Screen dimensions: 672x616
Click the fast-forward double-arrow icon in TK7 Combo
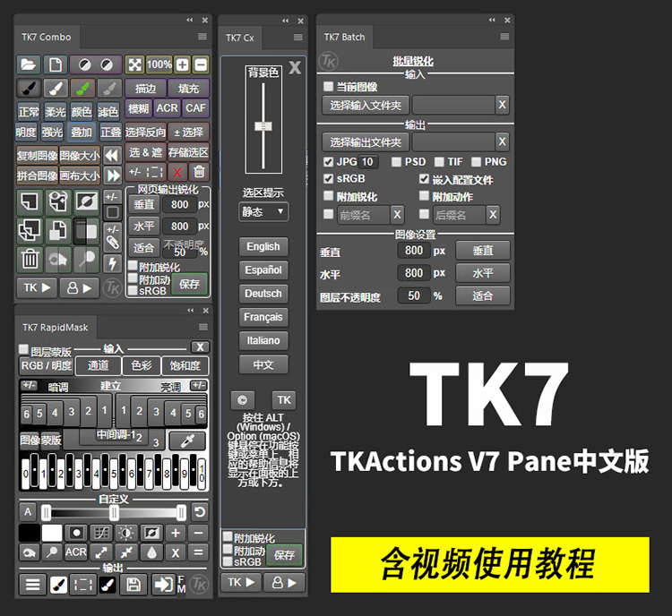click(112, 175)
